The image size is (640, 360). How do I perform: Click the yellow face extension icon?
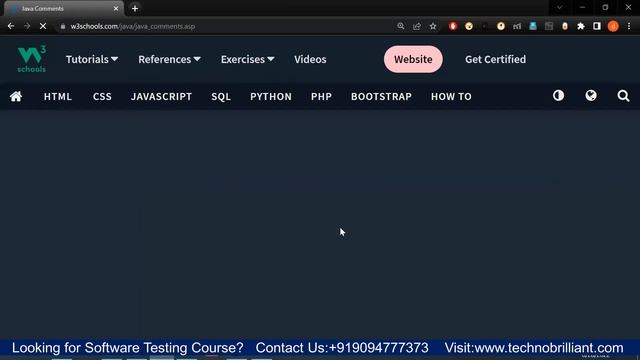(x=469, y=26)
